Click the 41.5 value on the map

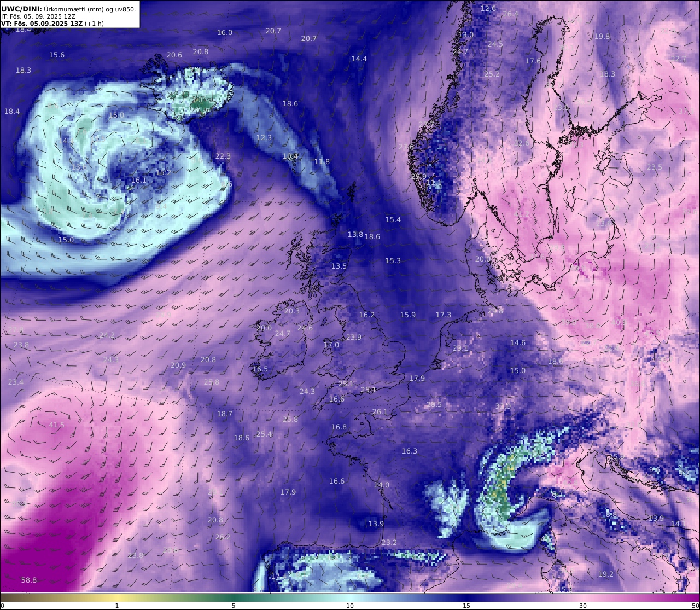tap(57, 425)
